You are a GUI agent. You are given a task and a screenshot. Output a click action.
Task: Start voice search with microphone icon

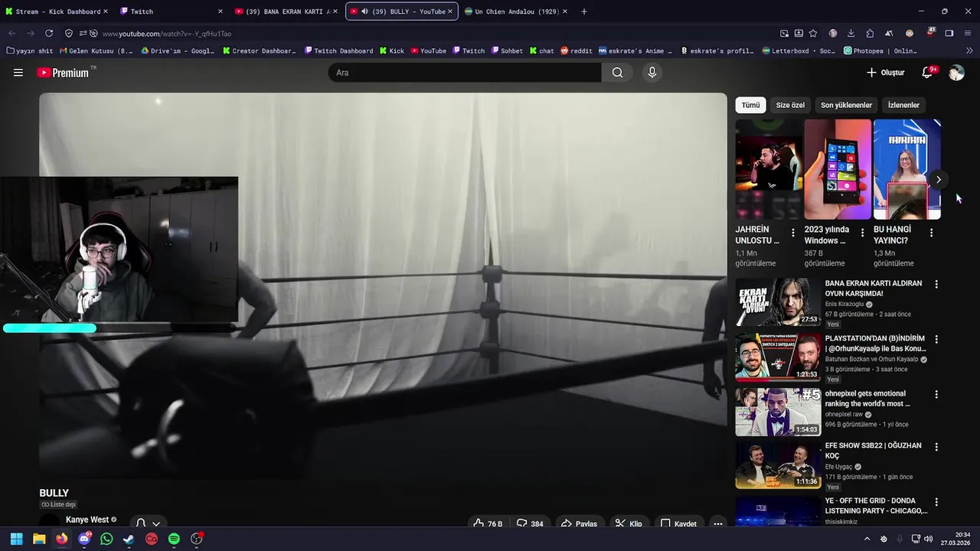point(652,73)
